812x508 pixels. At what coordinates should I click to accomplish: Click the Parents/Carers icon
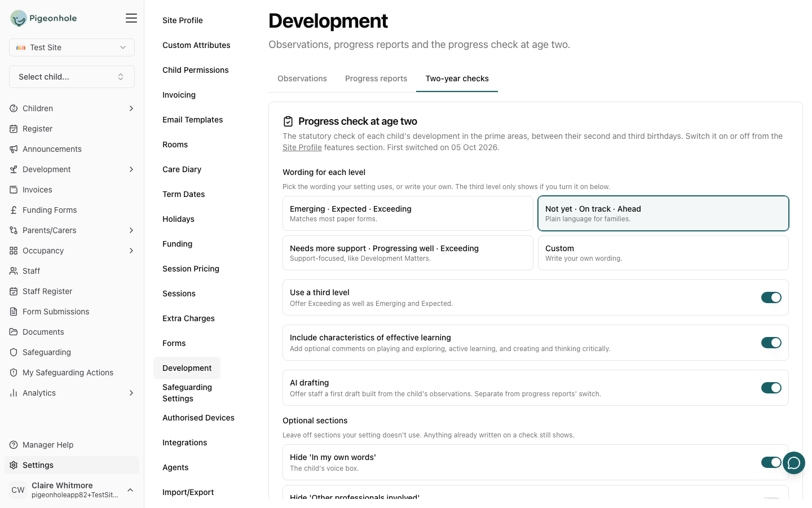14,230
